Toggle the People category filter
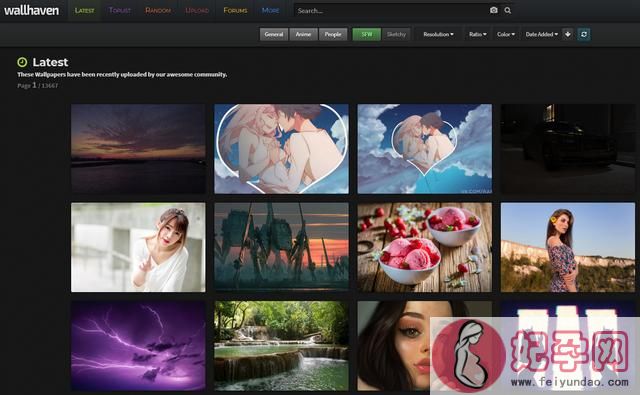 [333, 34]
